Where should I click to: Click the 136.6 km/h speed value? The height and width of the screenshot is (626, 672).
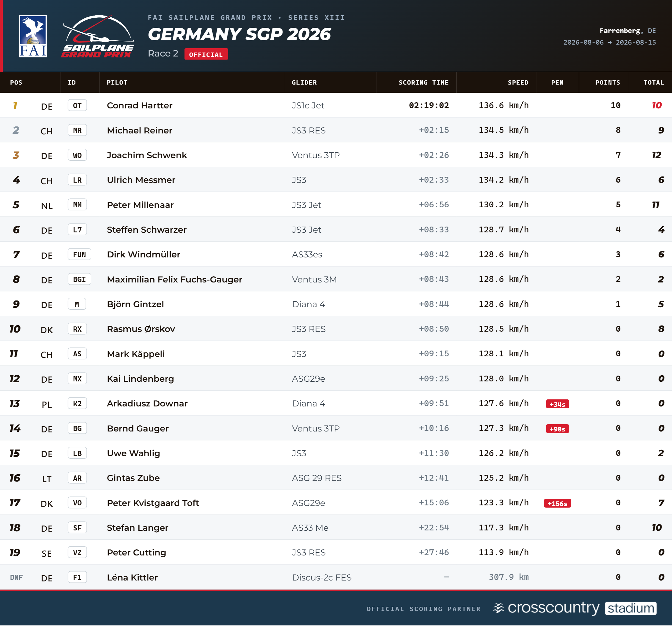504,105
